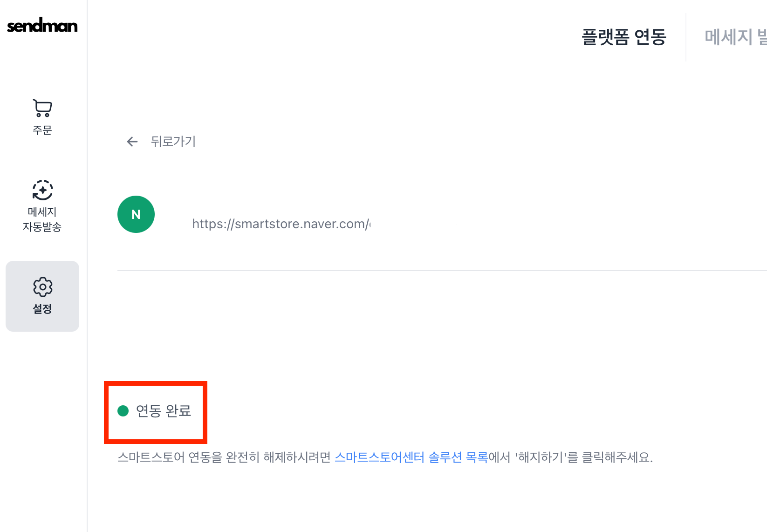Switch to the 플랫폼 연동 tab

pos(623,37)
